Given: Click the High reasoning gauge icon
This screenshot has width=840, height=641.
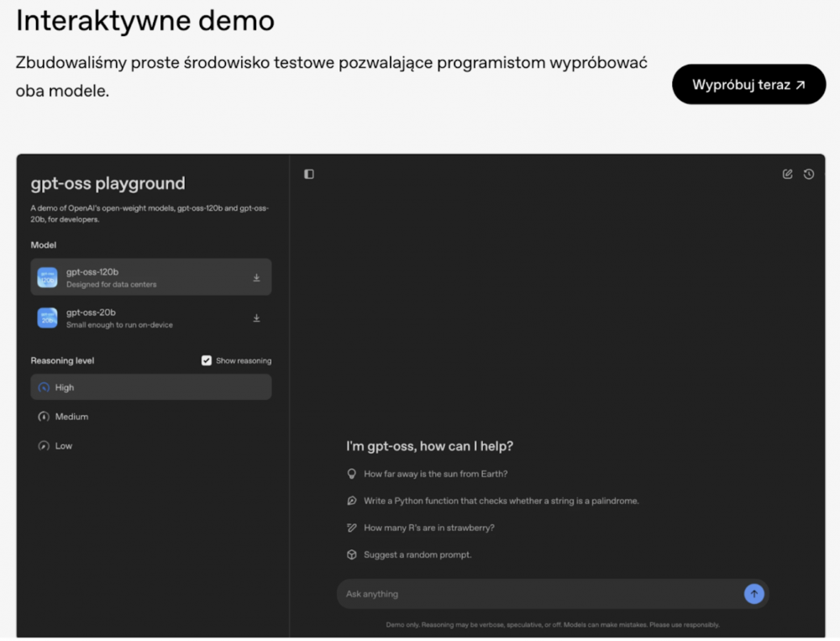Looking at the screenshot, I should point(44,387).
